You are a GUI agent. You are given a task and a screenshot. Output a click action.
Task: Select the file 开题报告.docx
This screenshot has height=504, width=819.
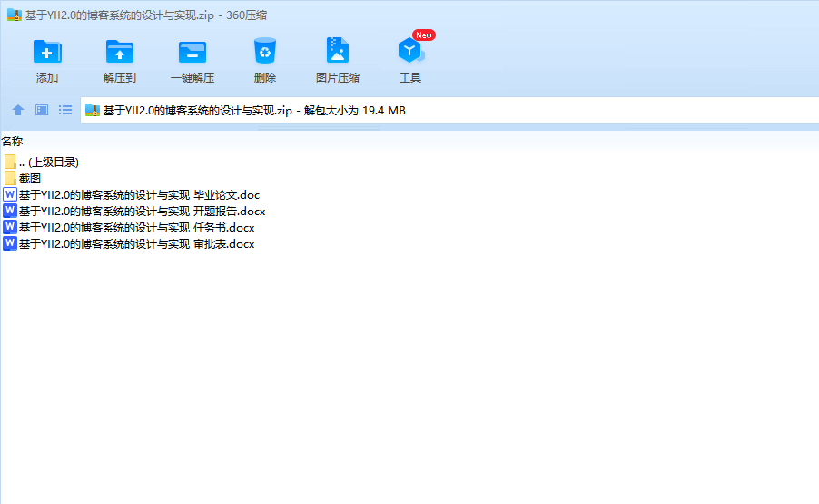(x=134, y=211)
